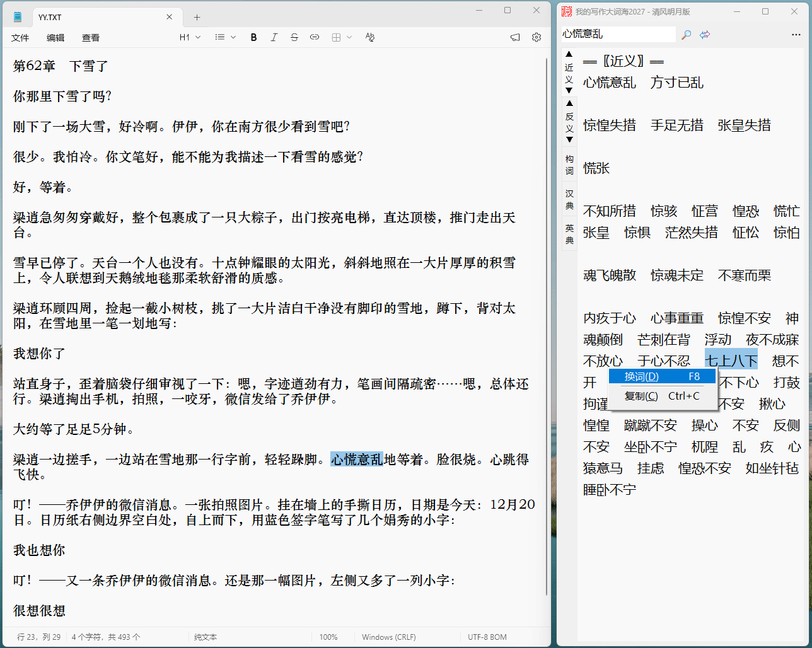This screenshot has height=648, width=812.
Task: Apply strikethrough formatting
Action: 294,37
